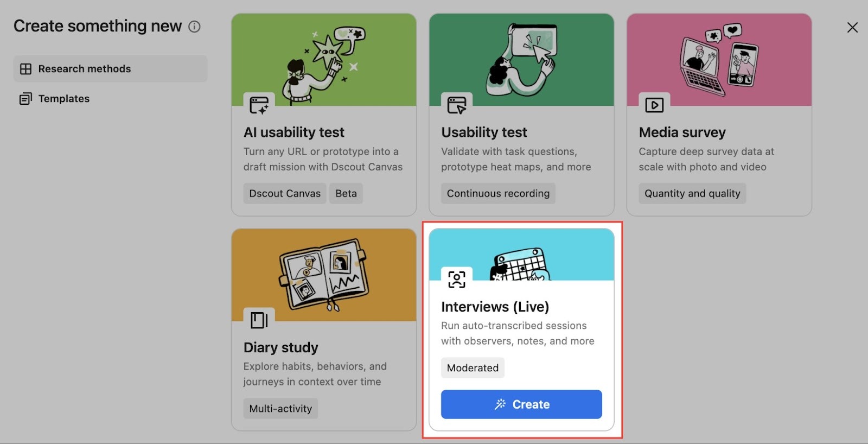Click the Usability test card title
The height and width of the screenshot is (444, 868).
click(484, 132)
